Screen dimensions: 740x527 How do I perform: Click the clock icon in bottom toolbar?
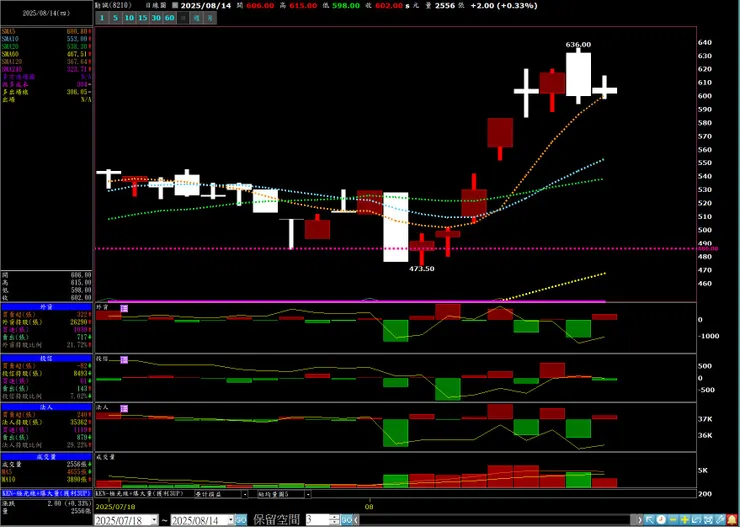click(662, 520)
